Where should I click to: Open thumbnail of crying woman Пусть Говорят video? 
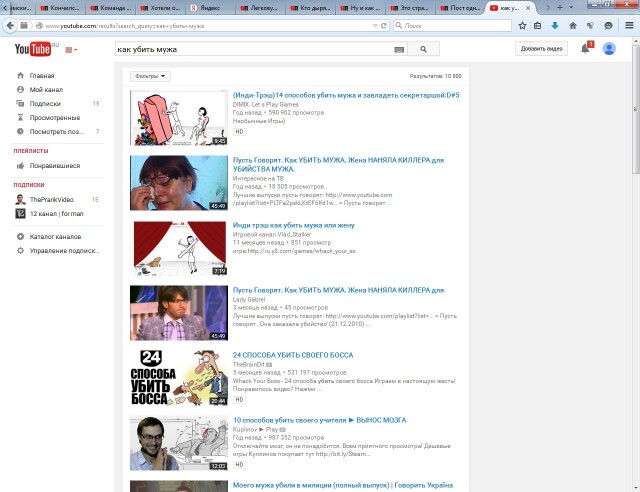point(179,183)
